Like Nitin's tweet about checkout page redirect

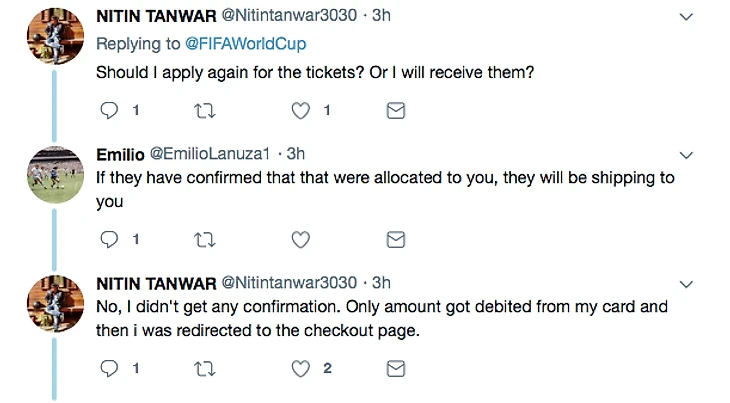click(x=300, y=369)
